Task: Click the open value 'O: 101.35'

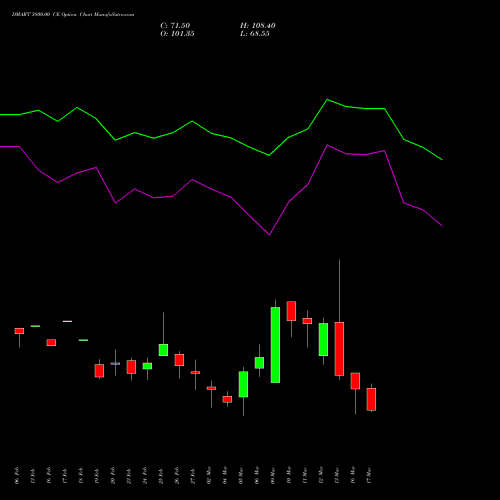Action: tap(177, 34)
